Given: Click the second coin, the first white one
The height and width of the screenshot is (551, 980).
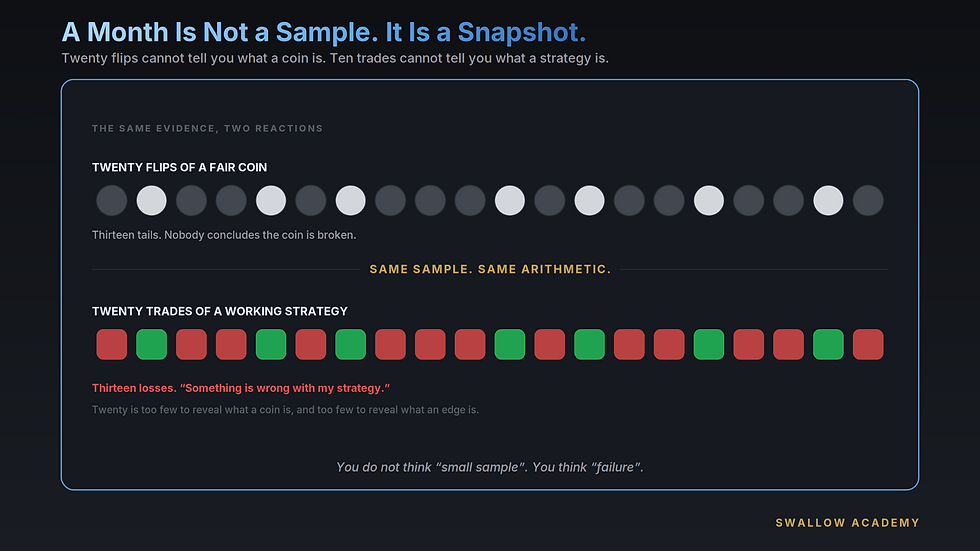Looking at the screenshot, I should pyautogui.click(x=151, y=201).
